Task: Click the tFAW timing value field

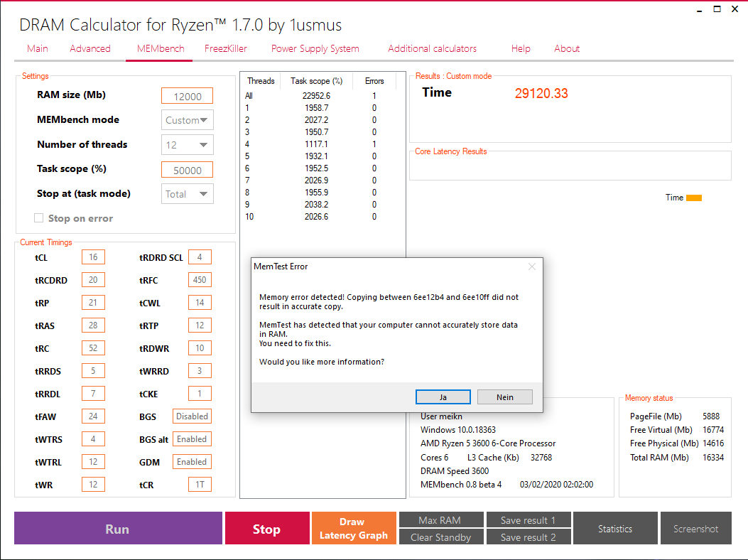Action: [x=93, y=416]
